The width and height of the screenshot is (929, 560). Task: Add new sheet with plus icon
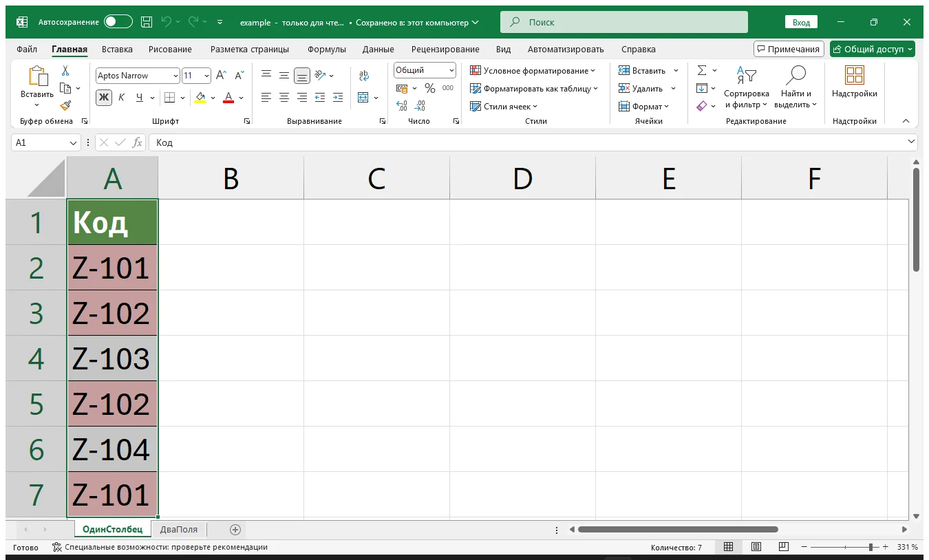pos(235,530)
